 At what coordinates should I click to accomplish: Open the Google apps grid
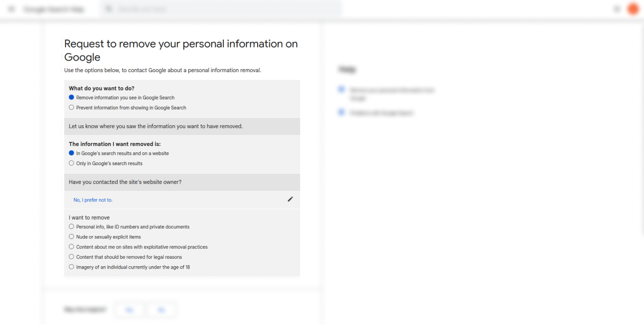tap(617, 9)
